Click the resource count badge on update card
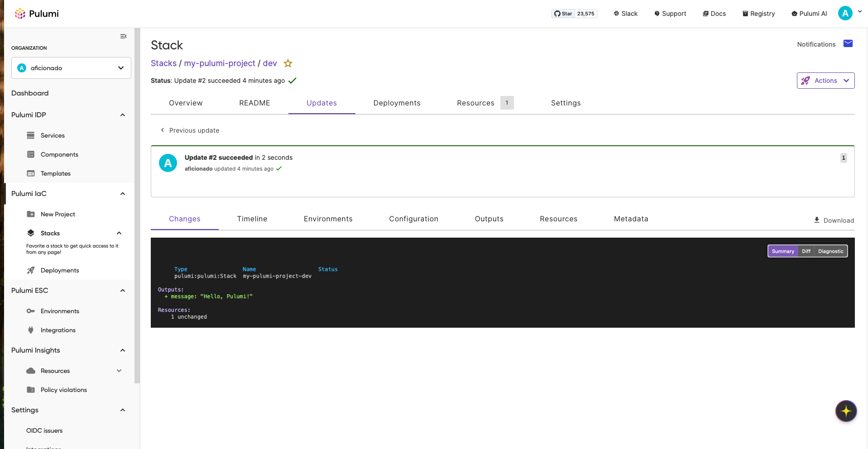Viewport: 868px width, 449px height. tap(844, 158)
